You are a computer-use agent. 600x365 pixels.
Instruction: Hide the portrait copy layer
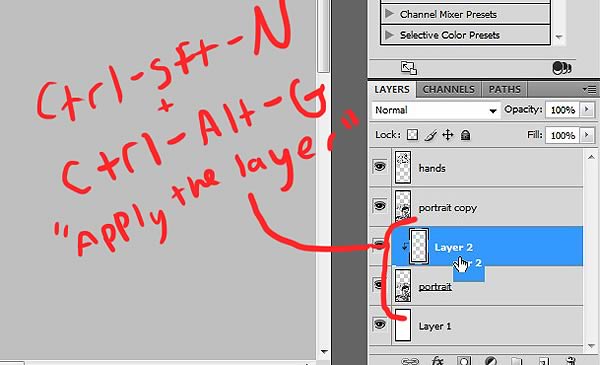click(x=380, y=206)
